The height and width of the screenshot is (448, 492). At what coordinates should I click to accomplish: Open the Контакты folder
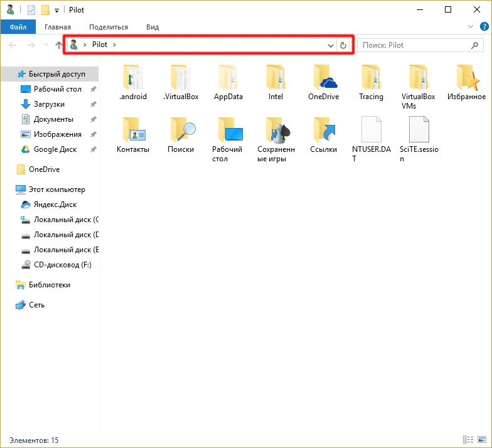click(x=133, y=135)
